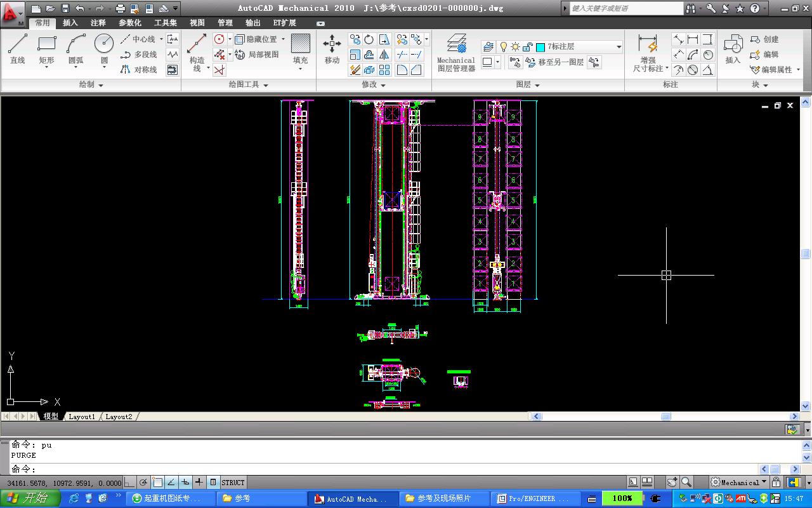Click the keyword search input field

[624, 8]
